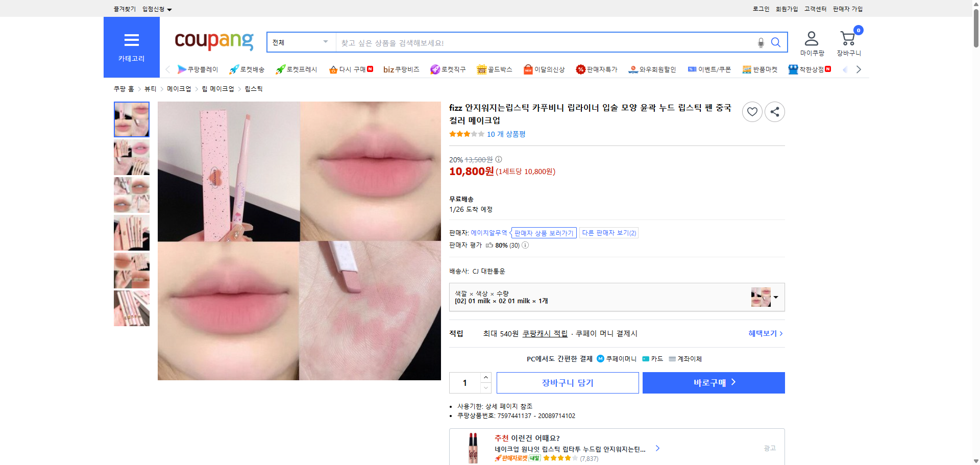Screen dimensions: 980x465
Task: Expand the 전체 search category dropdown
Action: pyautogui.click(x=300, y=42)
